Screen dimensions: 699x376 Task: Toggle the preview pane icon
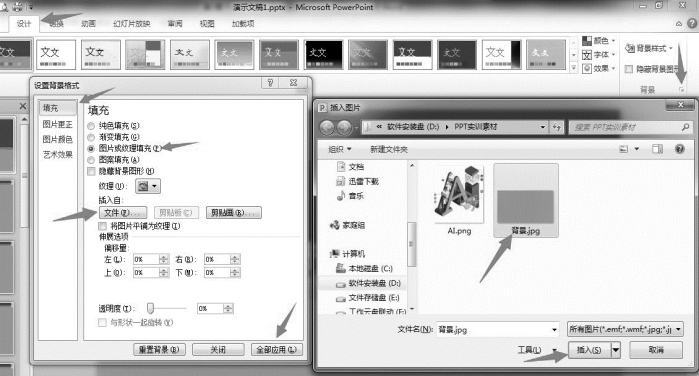click(657, 149)
